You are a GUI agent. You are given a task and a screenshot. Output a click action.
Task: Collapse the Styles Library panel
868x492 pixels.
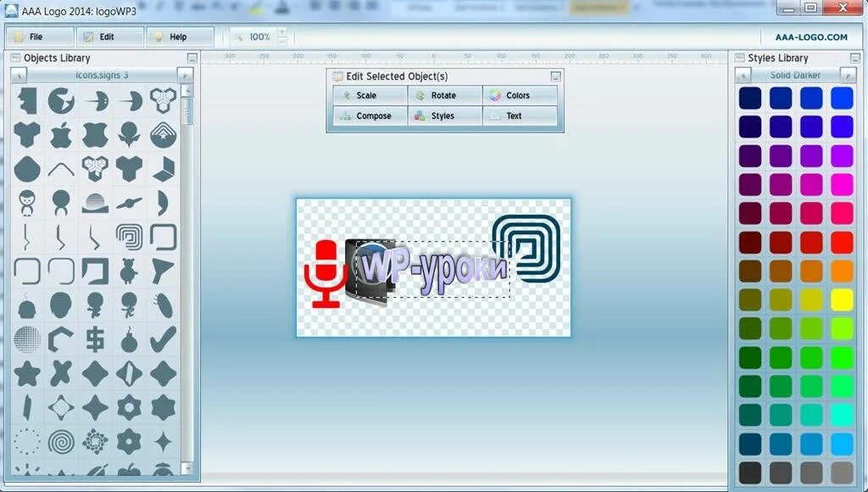coord(855,59)
